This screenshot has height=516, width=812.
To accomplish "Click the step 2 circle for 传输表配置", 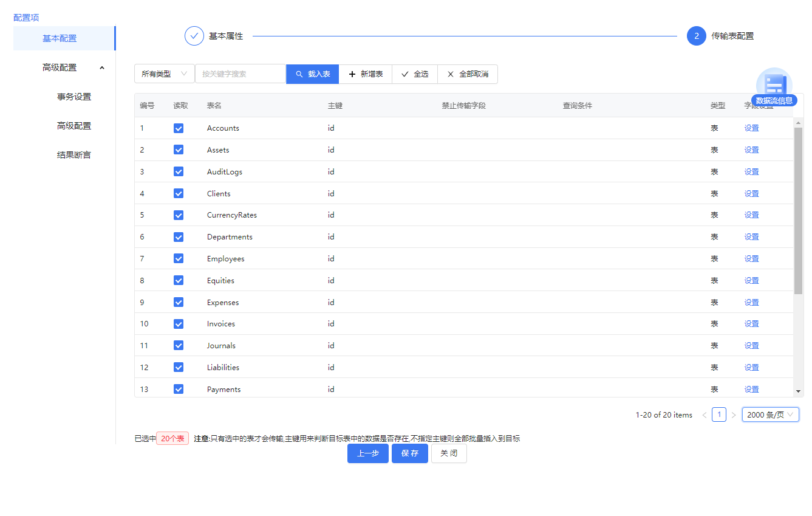I will (x=697, y=36).
